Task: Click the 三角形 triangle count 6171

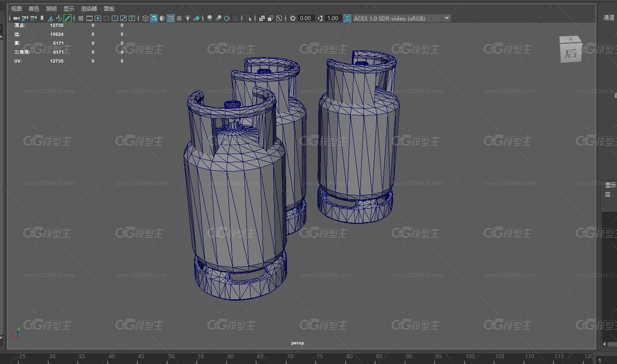Action: click(59, 52)
